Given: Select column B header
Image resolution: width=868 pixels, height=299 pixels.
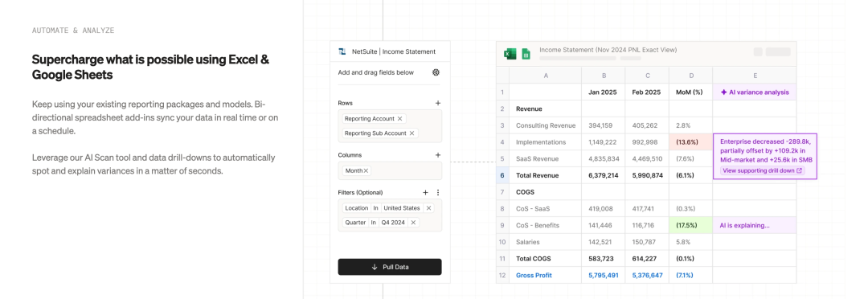Looking at the screenshot, I should coord(604,76).
